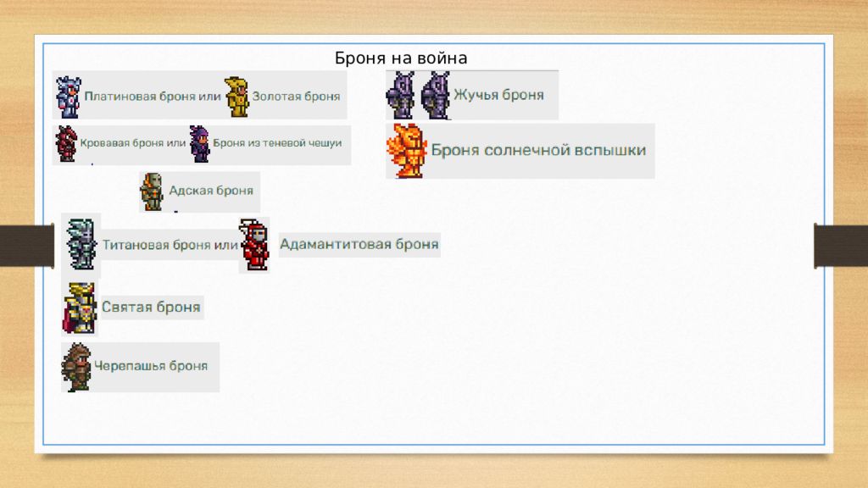Click the label 'Броня из теневой чешуи'
This screenshot has height=488, width=868.
(277, 142)
